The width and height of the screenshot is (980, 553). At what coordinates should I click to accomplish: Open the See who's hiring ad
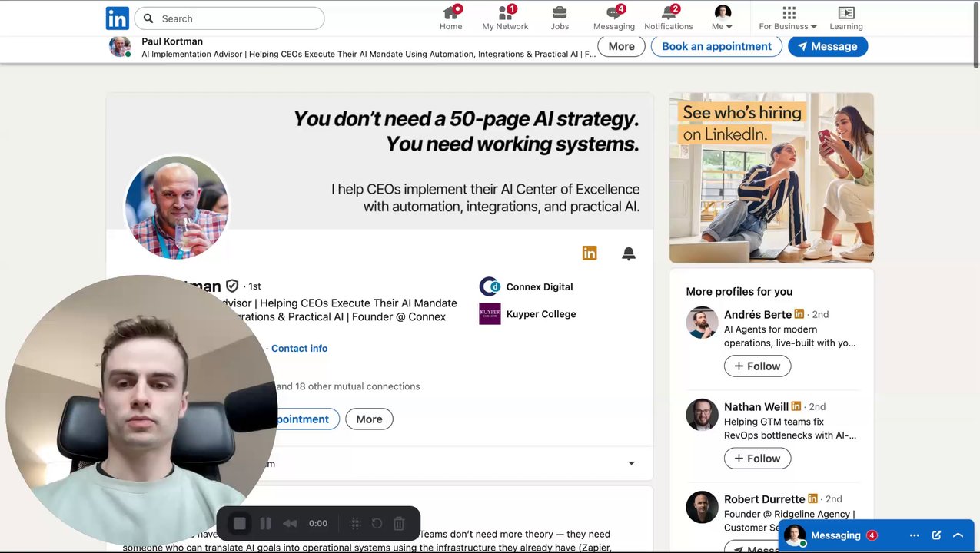coord(771,177)
